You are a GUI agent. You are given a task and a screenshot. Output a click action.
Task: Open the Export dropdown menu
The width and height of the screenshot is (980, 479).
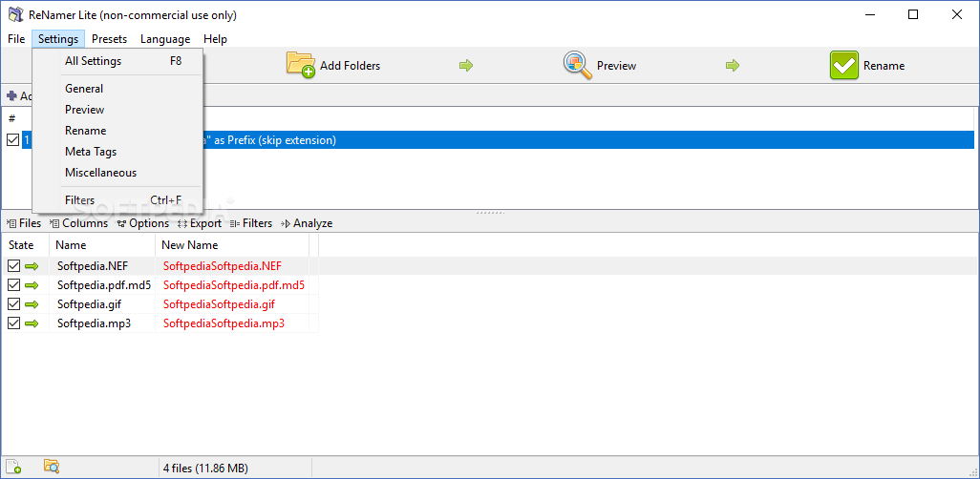click(x=200, y=223)
